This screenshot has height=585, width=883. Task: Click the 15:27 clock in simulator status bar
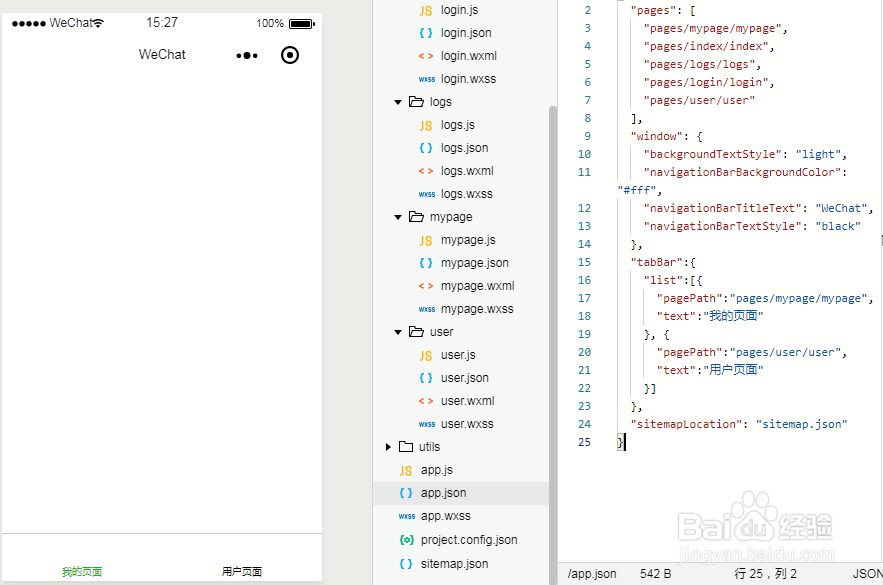coord(162,23)
